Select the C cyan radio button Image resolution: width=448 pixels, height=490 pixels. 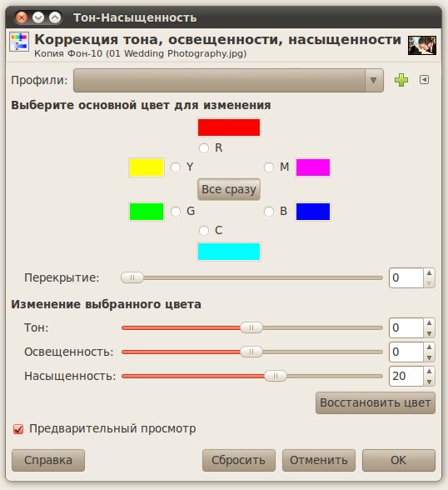click(x=204, y=231)
